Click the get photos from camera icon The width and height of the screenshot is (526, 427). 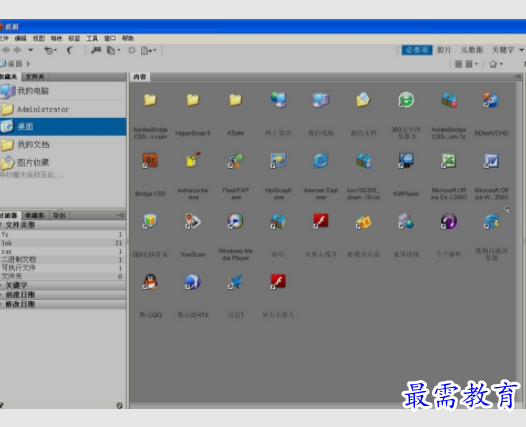coord(96,50)
